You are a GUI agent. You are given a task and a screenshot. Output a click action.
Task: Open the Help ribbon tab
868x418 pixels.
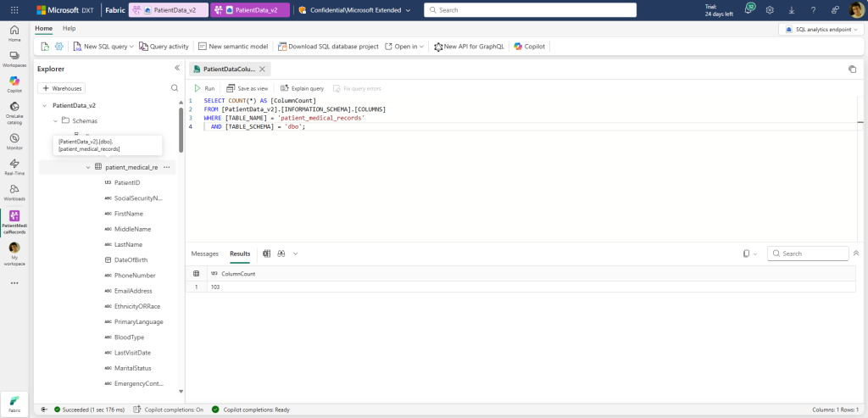coord(69,28)
